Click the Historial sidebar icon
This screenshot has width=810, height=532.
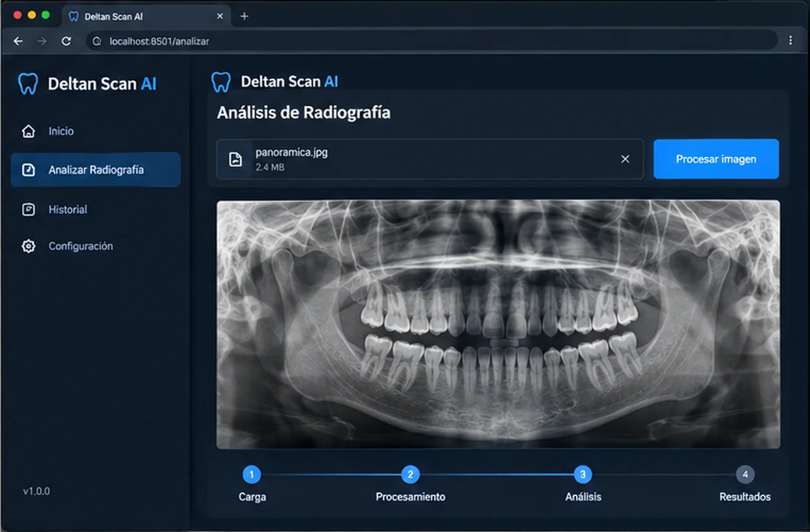(29, 210)
